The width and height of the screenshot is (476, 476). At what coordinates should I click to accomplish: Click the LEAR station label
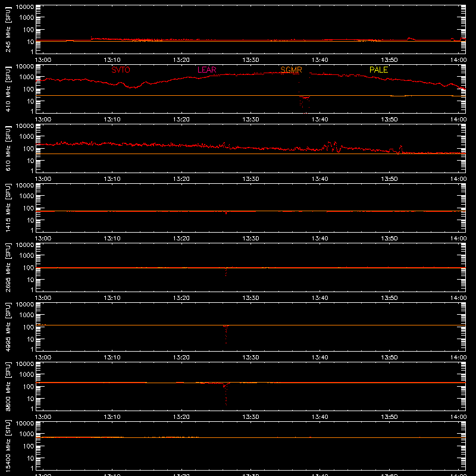206,70
